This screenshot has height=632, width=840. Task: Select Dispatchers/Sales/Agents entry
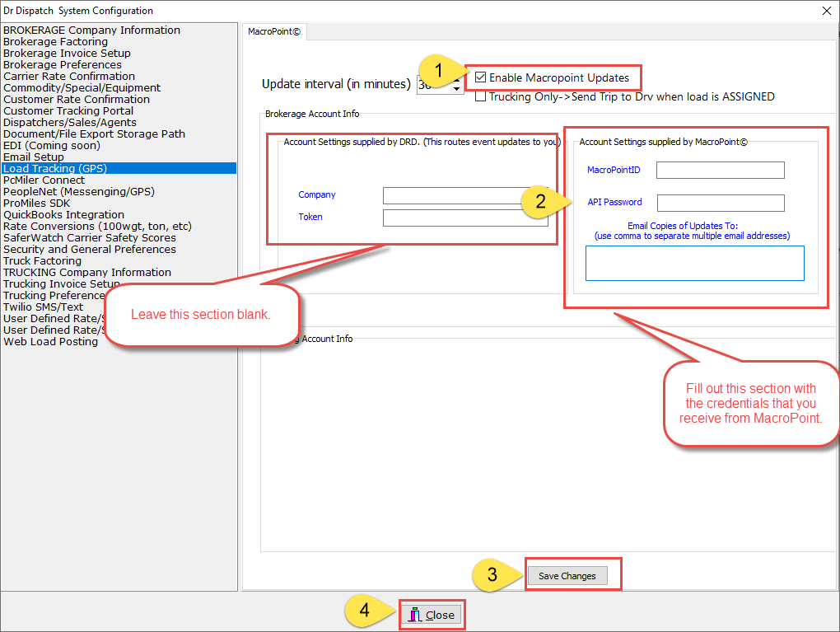[x=70, y=122]
